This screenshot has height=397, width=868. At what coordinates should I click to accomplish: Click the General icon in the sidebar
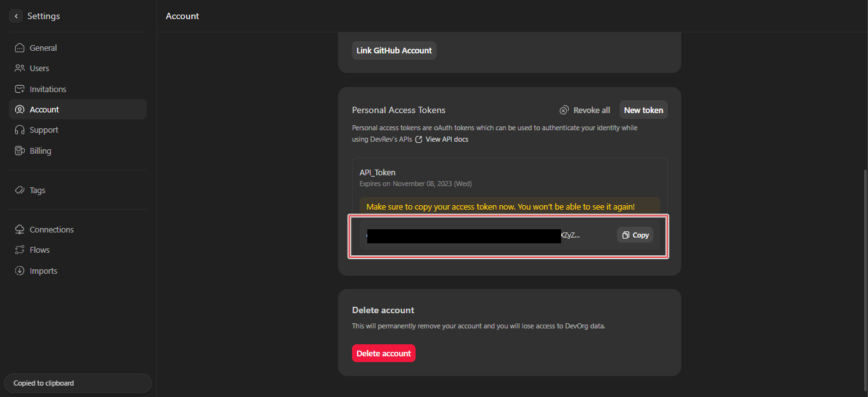tap(20, 48)
